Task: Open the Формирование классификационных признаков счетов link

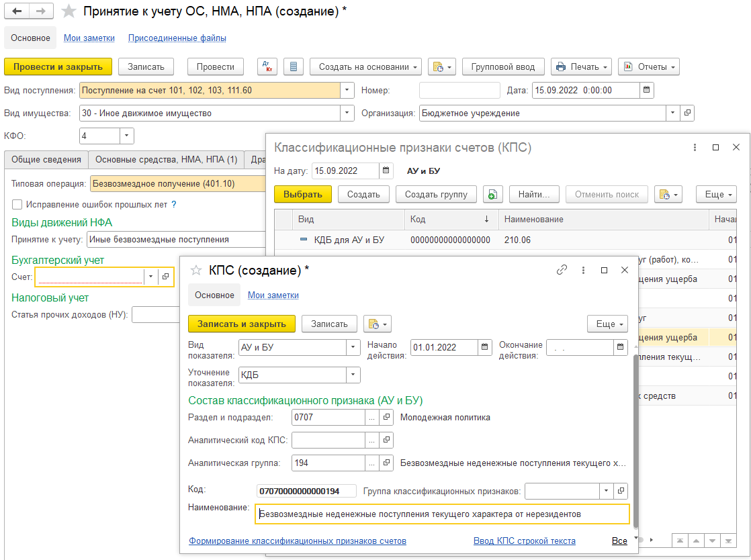Action: click(298, 541)
